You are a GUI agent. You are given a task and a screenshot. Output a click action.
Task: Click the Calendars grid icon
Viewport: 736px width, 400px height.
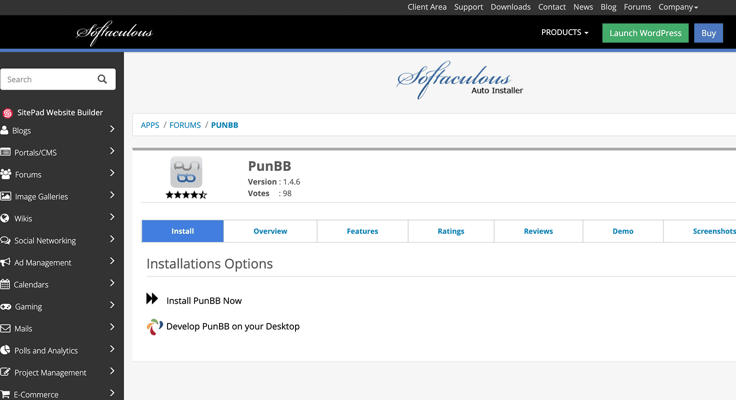[x=5, y=284]
